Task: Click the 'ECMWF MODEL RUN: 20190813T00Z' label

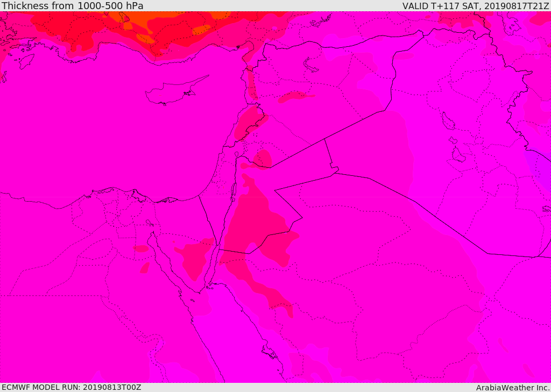Action: 72,387
